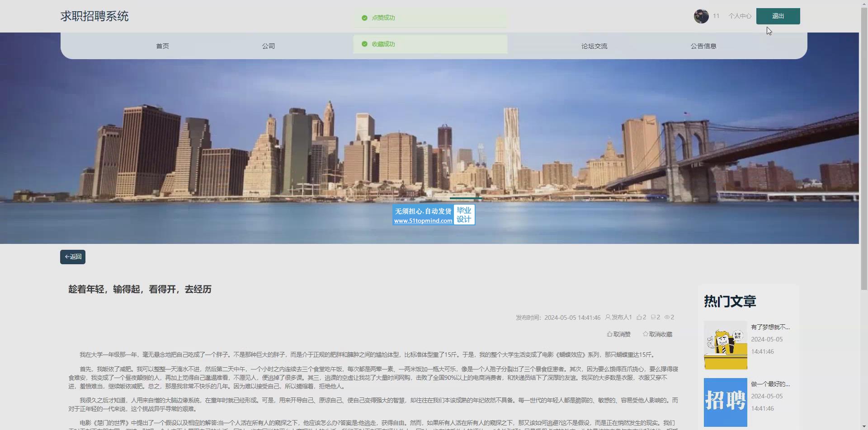Open the 公告信息 nav item
The width and height of the screenshot is (868, 430).
pos(703,46)
